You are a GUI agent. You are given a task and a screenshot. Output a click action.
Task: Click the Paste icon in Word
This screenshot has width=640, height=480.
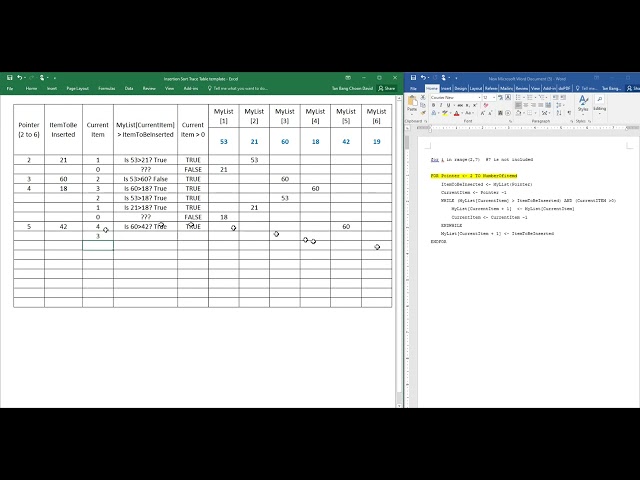(412, 100)
